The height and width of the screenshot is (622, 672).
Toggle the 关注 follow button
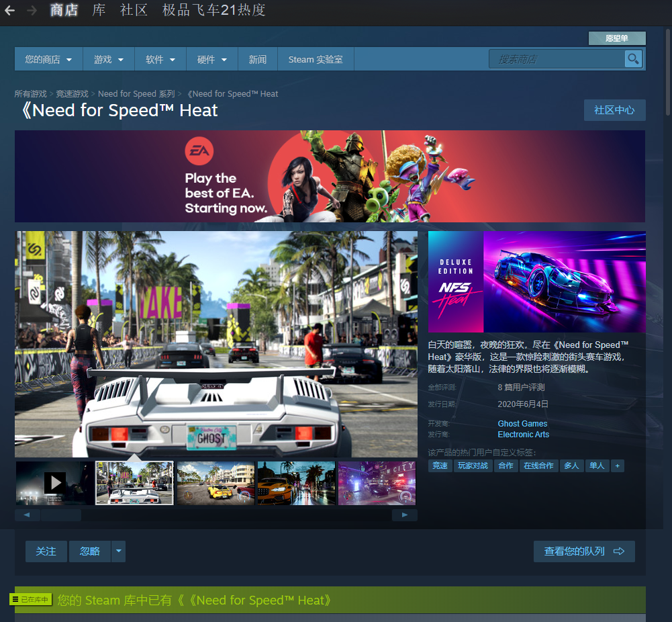point(46,551)
